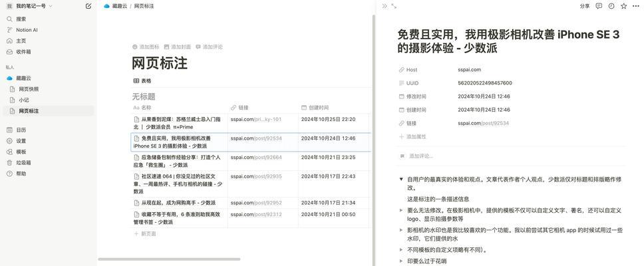Open the row 社区速递 064
The height and width of the screenshot is (266, 644).
[179, 184]
